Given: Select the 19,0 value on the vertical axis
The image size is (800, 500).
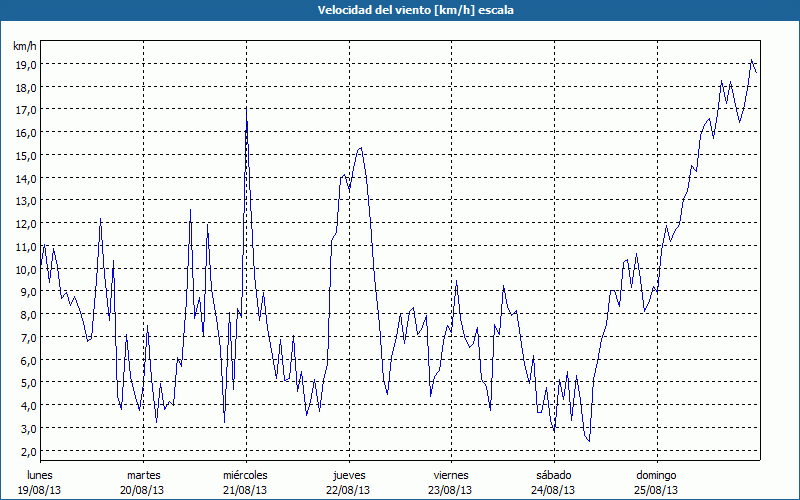Looking at the screenshot, I should pyautogui.click(x=25, y=64).
